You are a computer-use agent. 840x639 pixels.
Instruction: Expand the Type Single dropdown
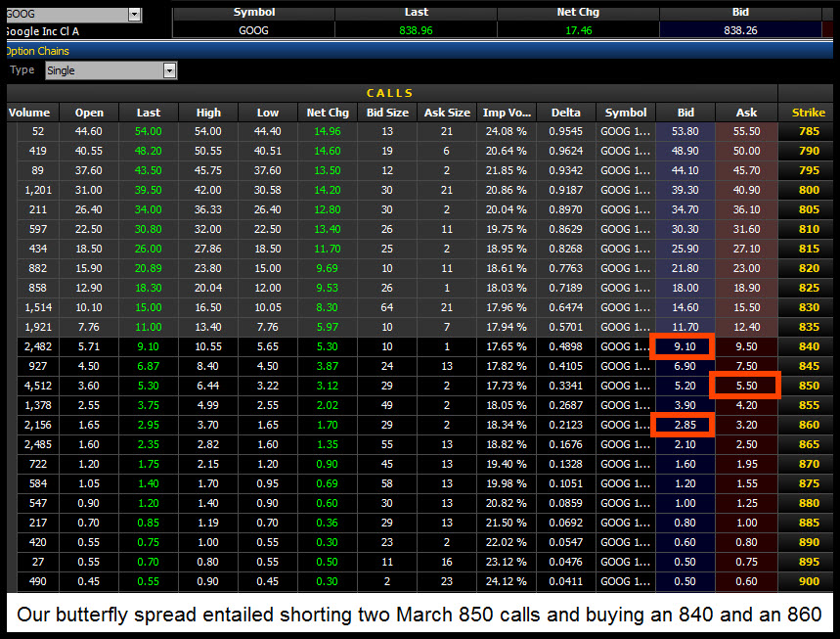(169, 70)
